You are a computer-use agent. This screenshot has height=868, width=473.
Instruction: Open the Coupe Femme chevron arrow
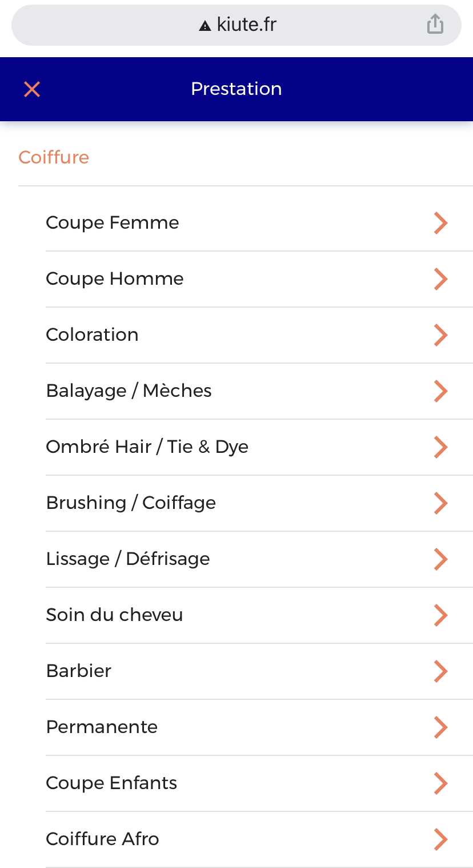pyautogui.click(x=440, y=223)
